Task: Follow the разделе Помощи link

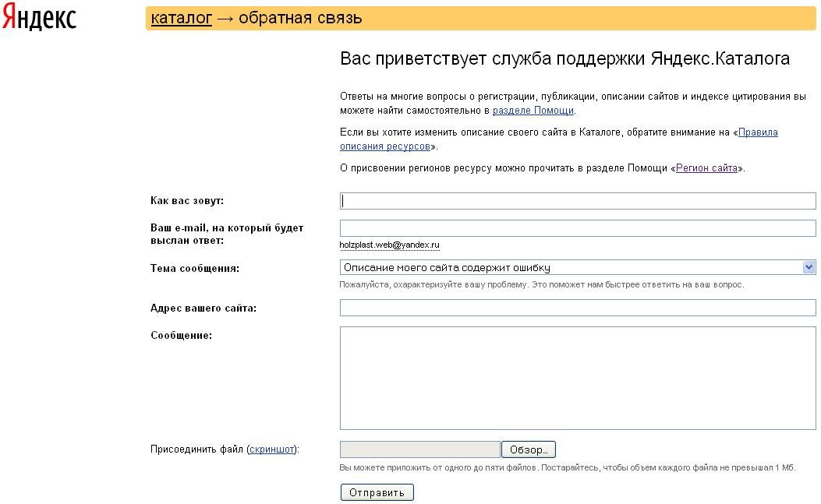Action: pyautogui.click(x=533, y=111)
